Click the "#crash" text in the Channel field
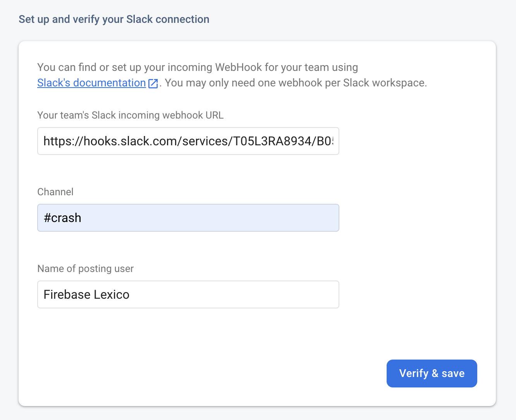This screenshot has width=516, height=420. pos(62,218)
